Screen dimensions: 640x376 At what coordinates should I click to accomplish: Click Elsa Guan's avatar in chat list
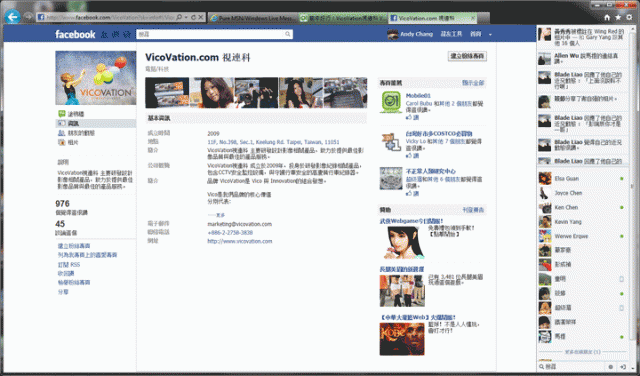click(545, 178)
